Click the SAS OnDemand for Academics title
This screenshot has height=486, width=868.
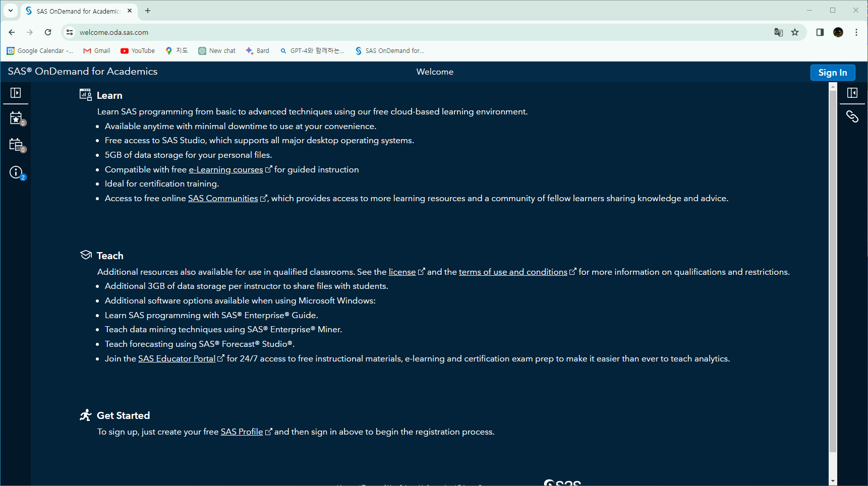click(x=83, y=72)
